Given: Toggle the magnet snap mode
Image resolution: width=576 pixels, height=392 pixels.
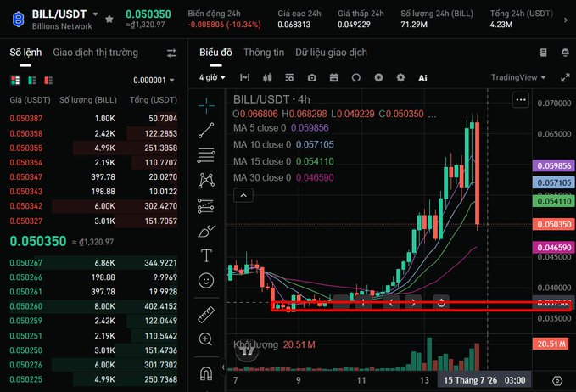Looking at the screenshot, I should click(x=206, y=373).
